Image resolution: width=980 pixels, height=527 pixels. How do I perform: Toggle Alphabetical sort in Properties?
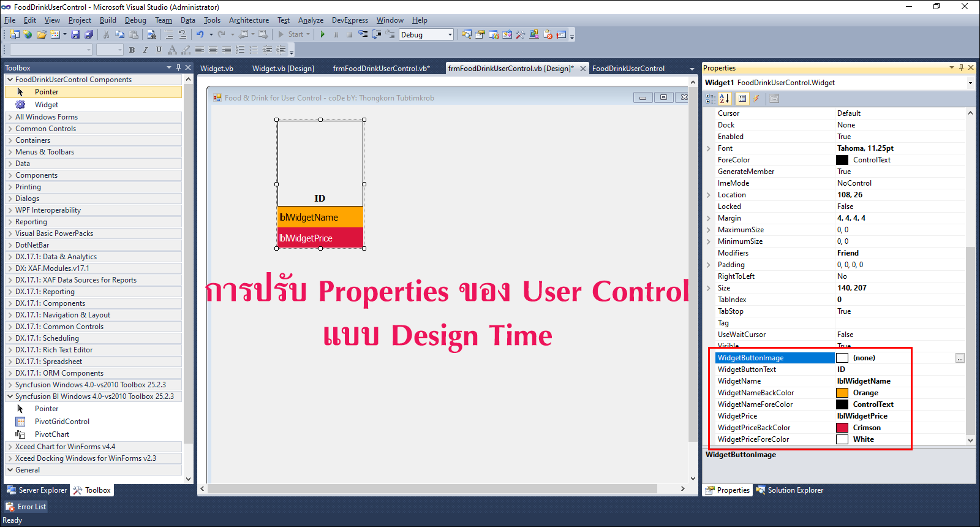tap(725, 99)
